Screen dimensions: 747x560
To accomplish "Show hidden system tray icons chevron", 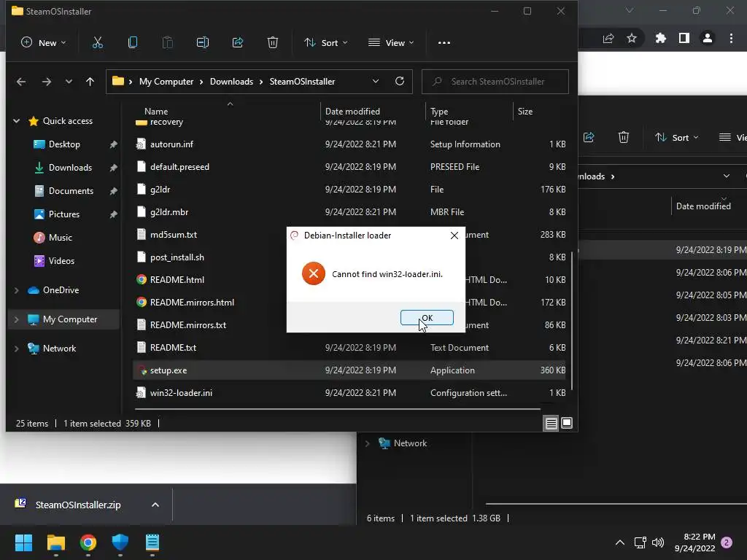I will click(620, 542).
